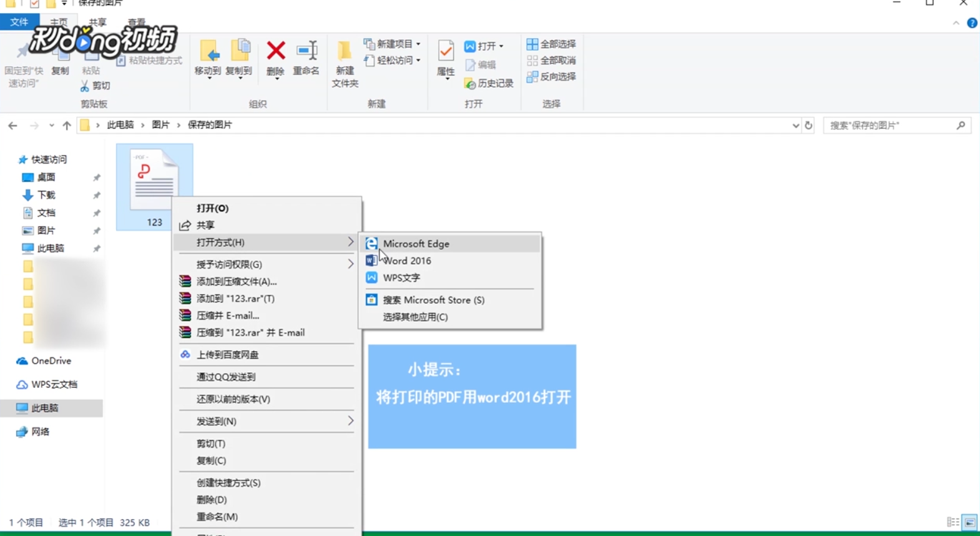Viewport: 980px width, 536px height.
Task: Go up one folder level
Action: 67,126
